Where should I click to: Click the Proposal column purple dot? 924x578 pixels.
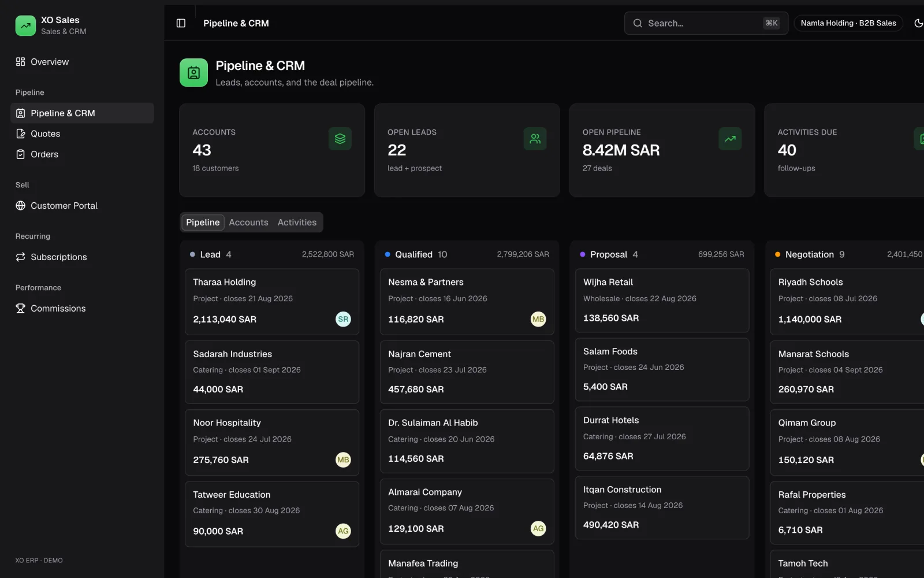tap(583, 254)
